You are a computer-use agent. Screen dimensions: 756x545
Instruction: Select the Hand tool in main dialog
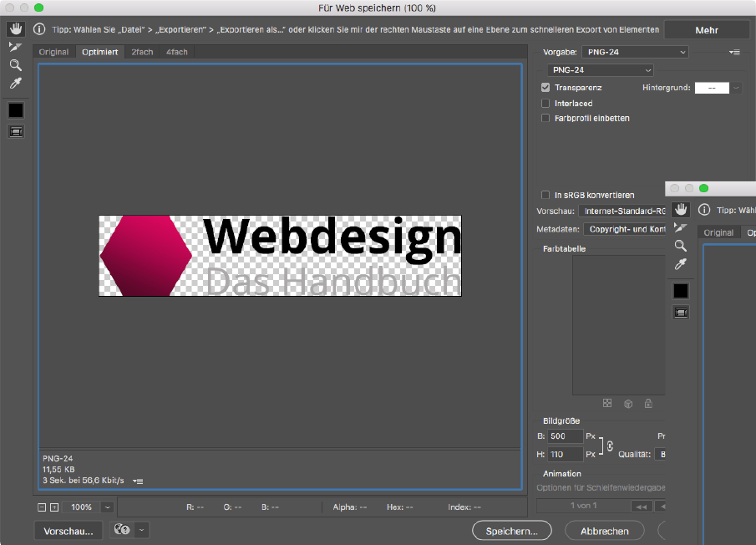[16, 29]
